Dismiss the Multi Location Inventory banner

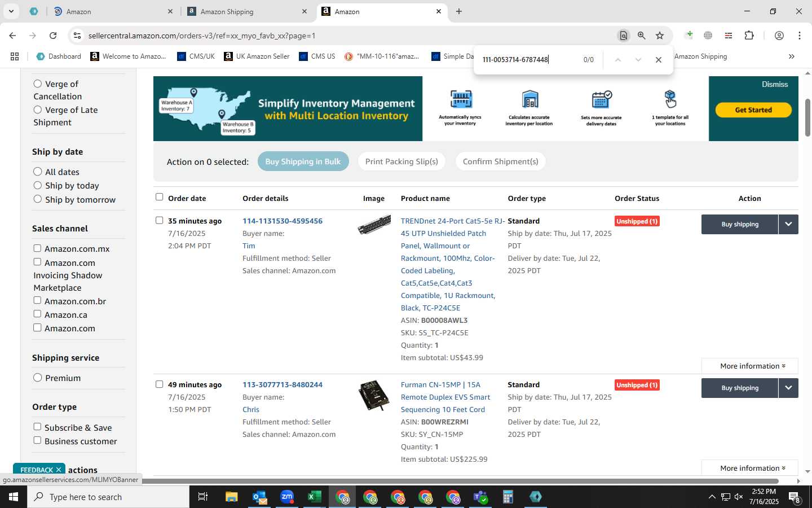coord(775,84)
